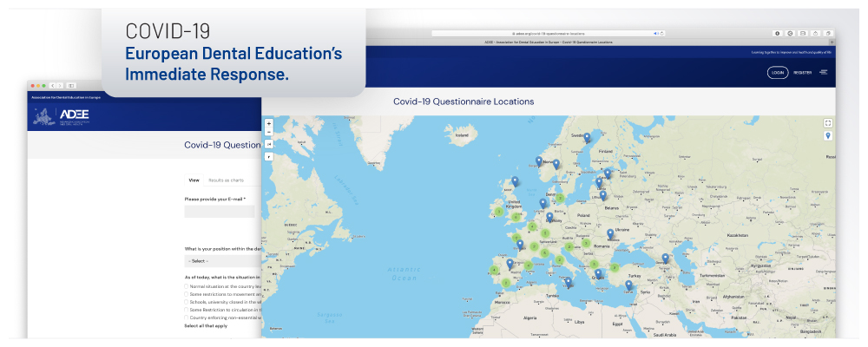Click the LOGIN button
This screenshot has height=347, width=868.
pos(777,73)
